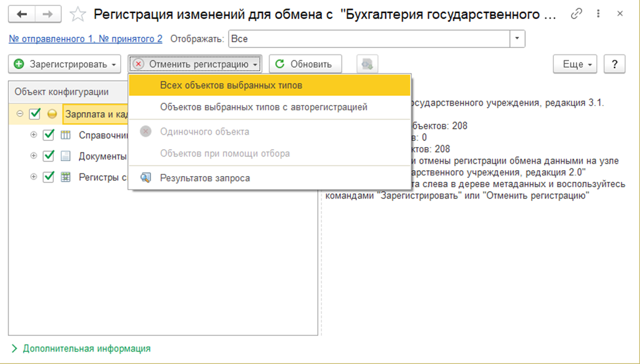Click the Документы document icon
The width and height of the screenshot is (640, 364).
click(x=66, y=156)
